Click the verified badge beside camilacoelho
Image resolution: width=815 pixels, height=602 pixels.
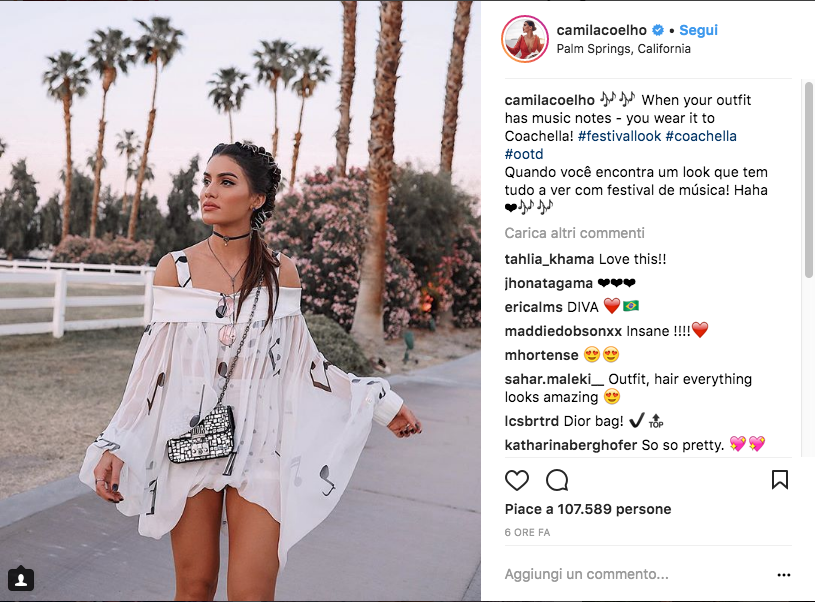[658, 30]
